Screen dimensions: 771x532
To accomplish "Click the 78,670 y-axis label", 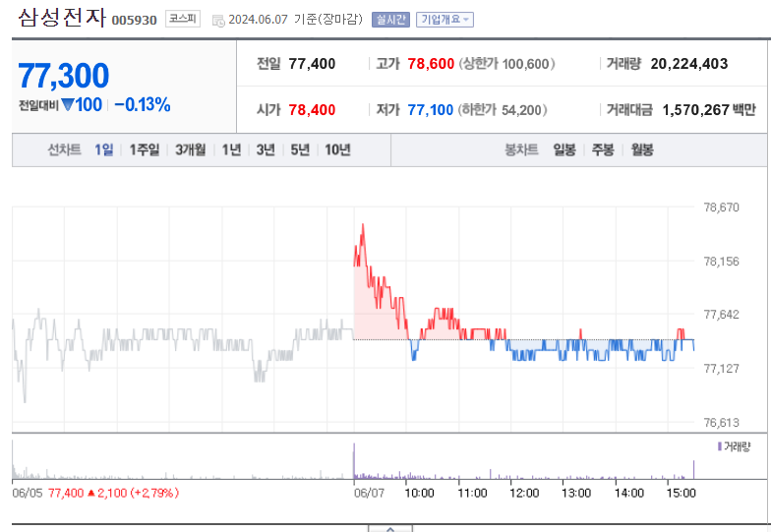I will point(722,207).
